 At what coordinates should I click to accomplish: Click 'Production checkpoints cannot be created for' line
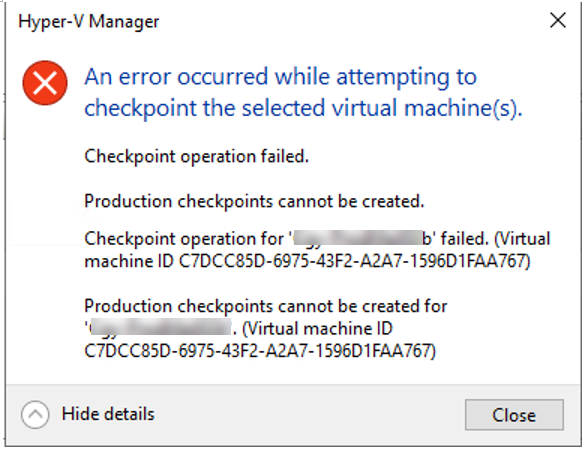tap(266, 306)
